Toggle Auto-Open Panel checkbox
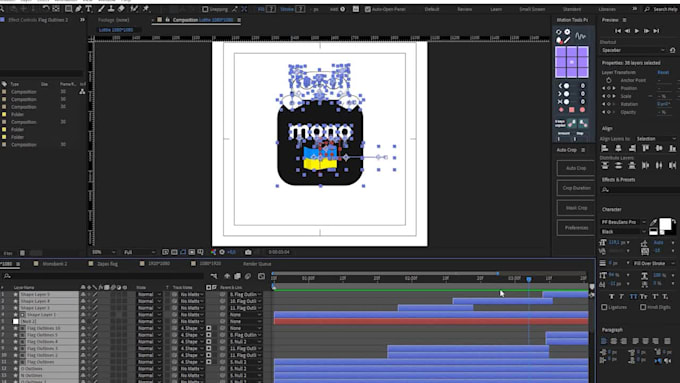This screenshot has height=383, width=680. 368,9
